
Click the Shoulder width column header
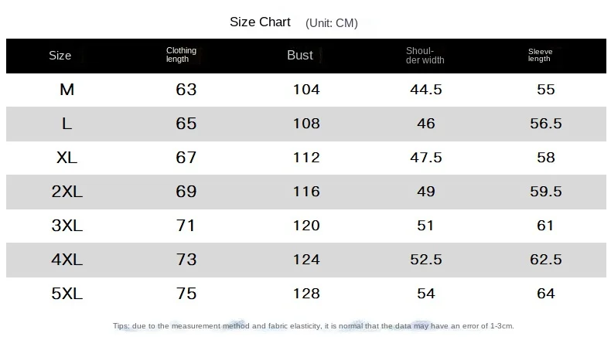[425, 56]
